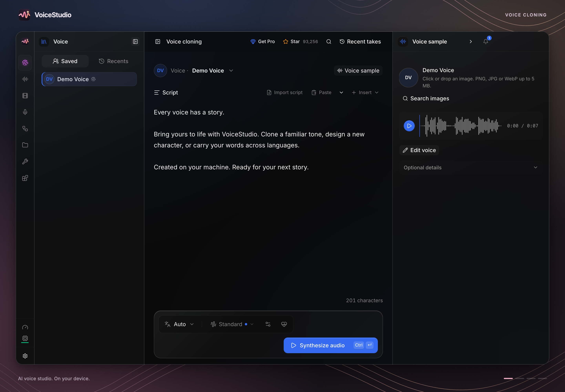Seek within the voice sample waveform
Image resolution: width=565 pixels, height=392 pixels.
[x=460, y=126]
